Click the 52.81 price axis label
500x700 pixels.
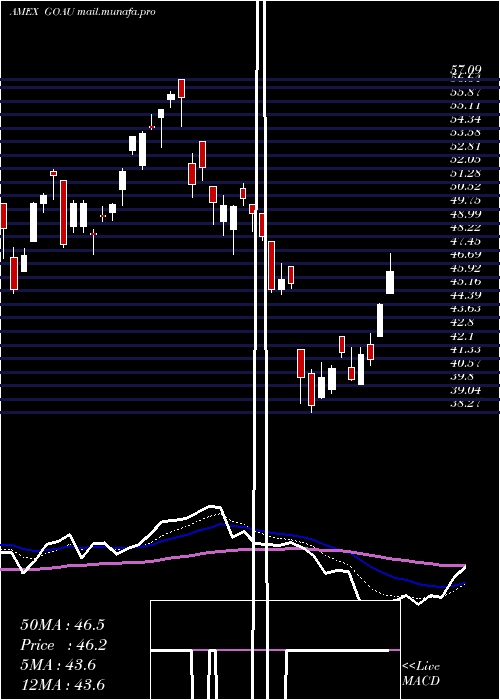[465, 146]
